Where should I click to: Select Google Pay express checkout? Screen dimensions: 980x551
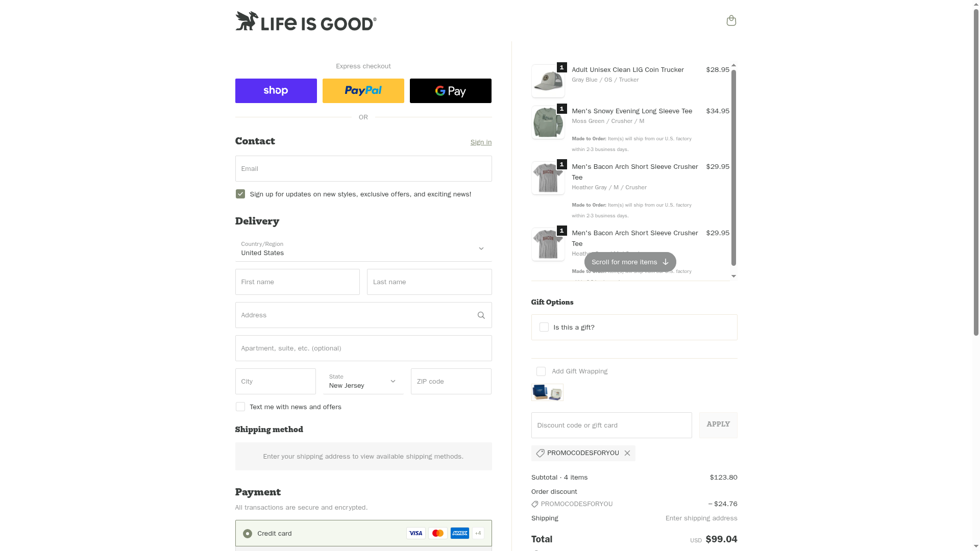[x=450, y=91]
